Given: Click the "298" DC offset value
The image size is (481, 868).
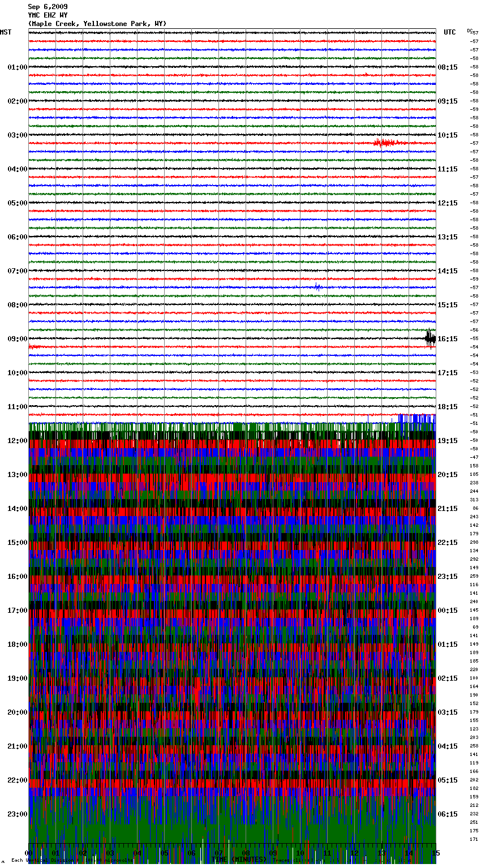Looking at the screenshot, I should [x=474, y=543].
